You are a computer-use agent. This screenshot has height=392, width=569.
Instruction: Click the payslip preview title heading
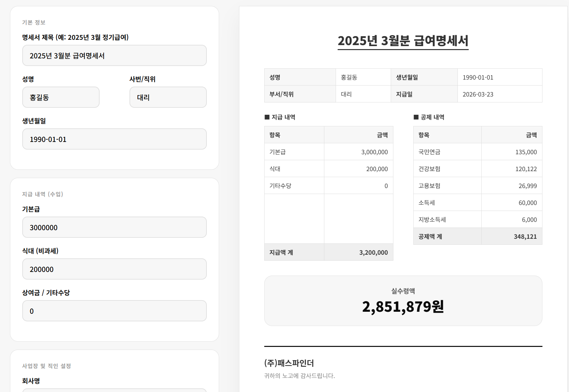pos(403,41)
